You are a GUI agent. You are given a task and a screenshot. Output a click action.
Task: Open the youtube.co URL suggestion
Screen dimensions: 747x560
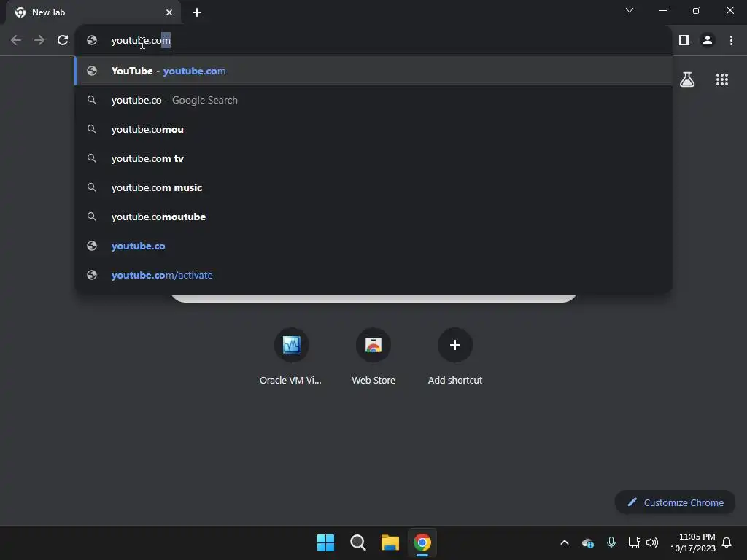[x=373, y=246]
